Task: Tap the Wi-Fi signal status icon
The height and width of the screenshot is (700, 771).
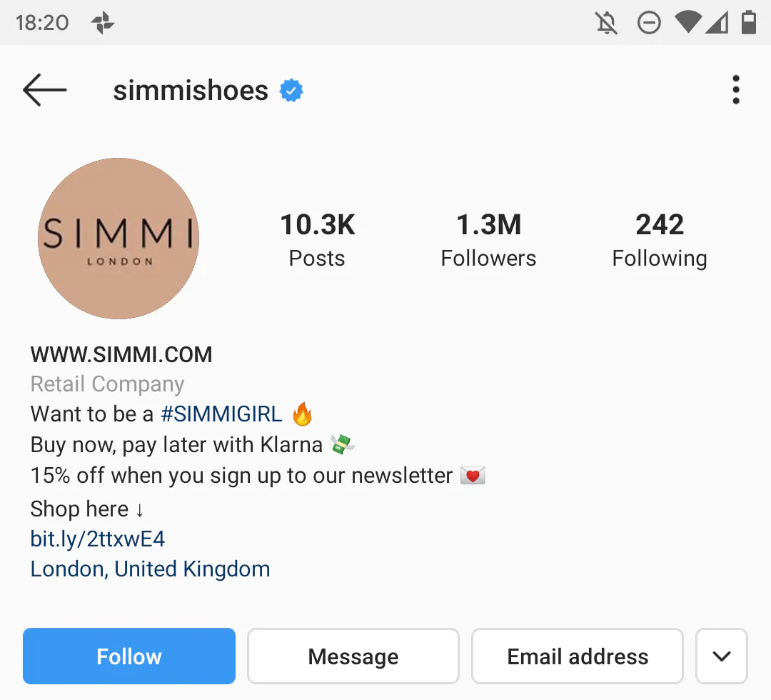Action: click(x=688, y=23)
